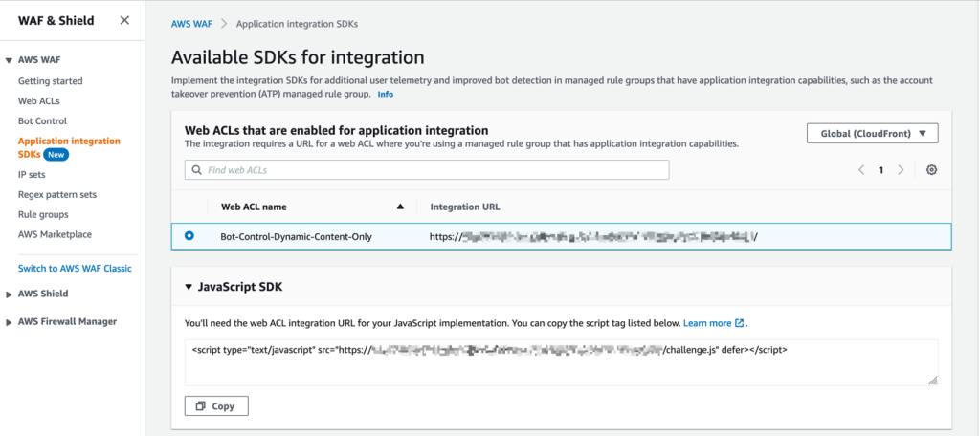
Task: Expand the AWS Firewall Manager section
Action: point(9,322)
